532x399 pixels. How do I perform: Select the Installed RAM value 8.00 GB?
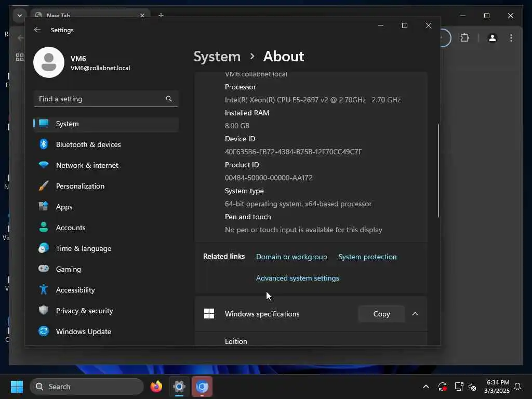237,126
